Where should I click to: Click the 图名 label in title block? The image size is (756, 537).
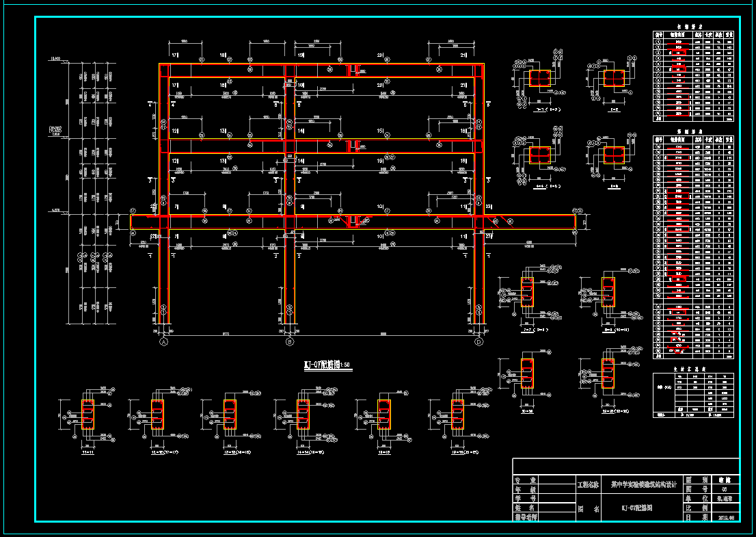pyautogui.click(x=588, y=509)
